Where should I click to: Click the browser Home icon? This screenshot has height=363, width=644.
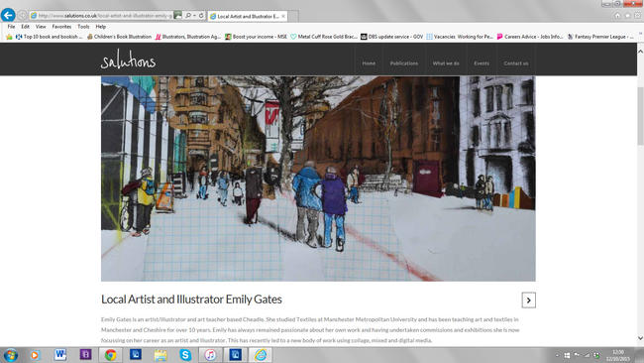(x=617, y=15)
